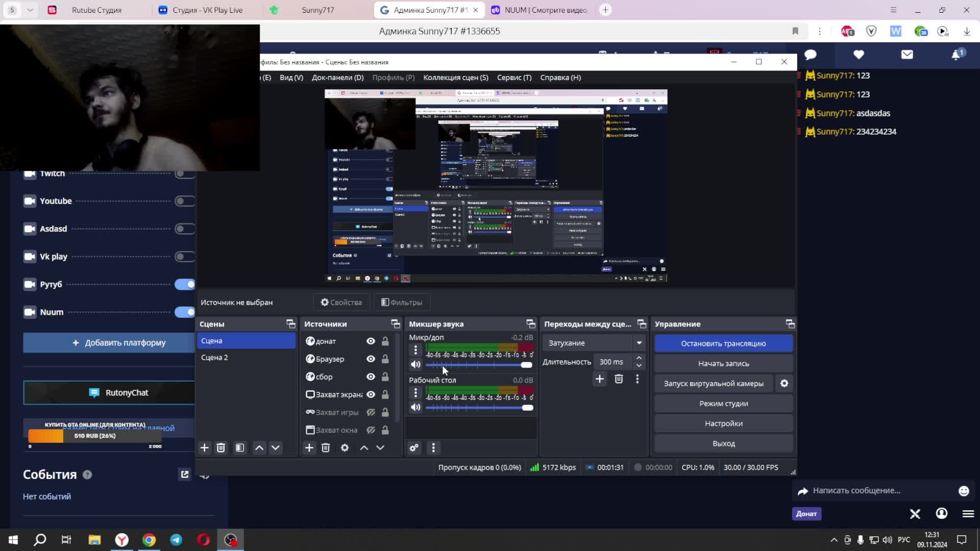
Task: Disable the Nuum platform switch
Action: click(185, 312)
